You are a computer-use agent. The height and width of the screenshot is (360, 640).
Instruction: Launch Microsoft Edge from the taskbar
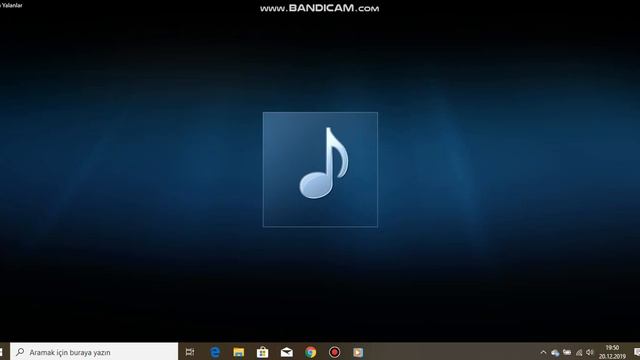coord(215,352)
